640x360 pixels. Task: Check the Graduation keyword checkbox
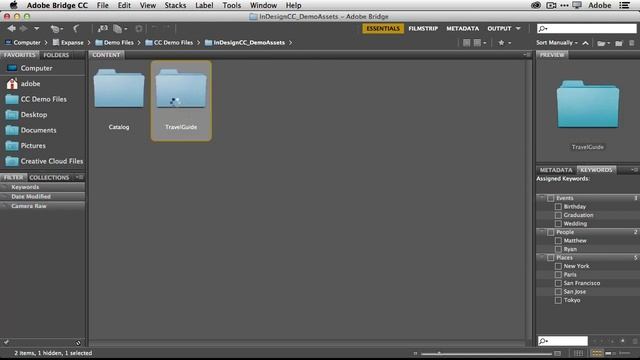coord(558,215)
